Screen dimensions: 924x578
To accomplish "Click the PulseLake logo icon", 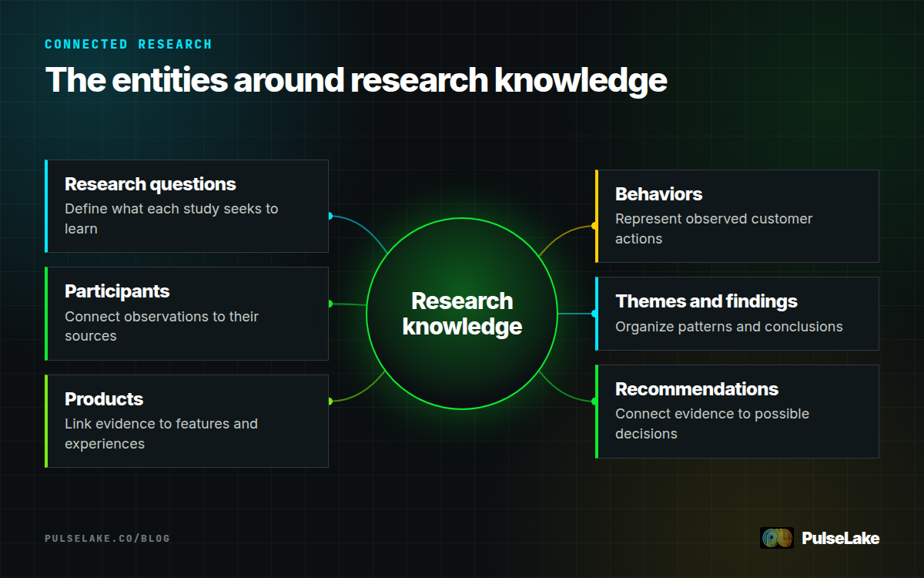I will [x=776, y=538].
